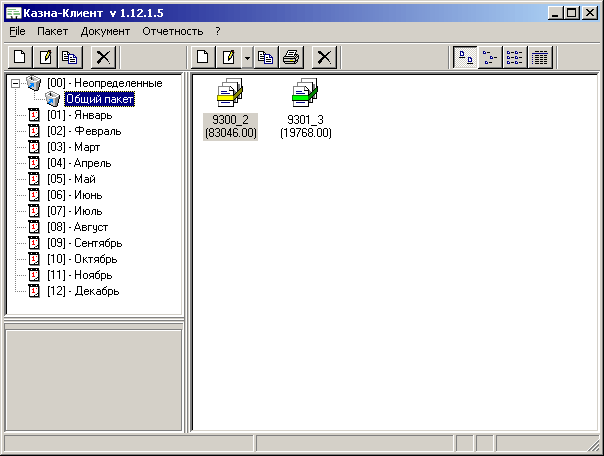Select the [07] - Июль tree item
This screenshot has height=456, width=604.
click(75, 211)
